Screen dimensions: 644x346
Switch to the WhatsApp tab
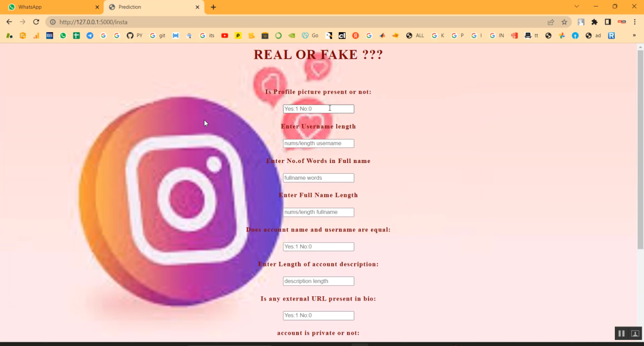coord(52,7)
